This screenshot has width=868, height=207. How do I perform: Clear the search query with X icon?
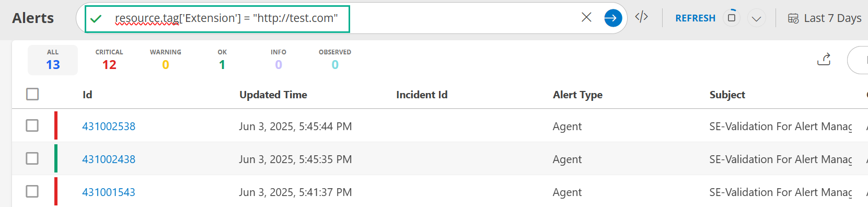586,17
